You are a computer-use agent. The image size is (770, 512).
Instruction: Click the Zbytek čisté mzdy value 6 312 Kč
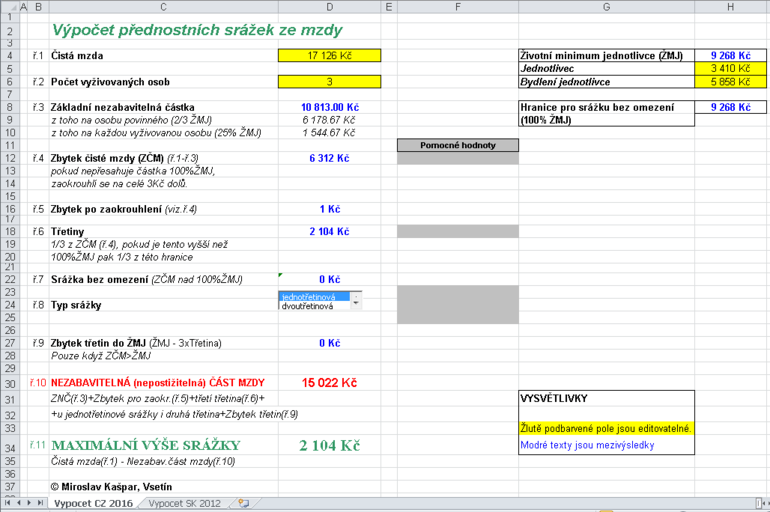pyautogui.click(x=330, y=158)
